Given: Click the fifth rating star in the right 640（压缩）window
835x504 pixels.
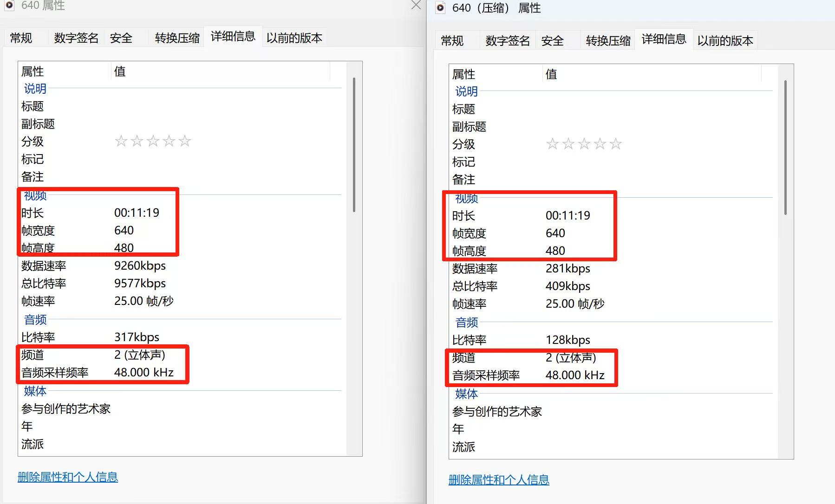Looking at the screenshot, I should (616, 144).
